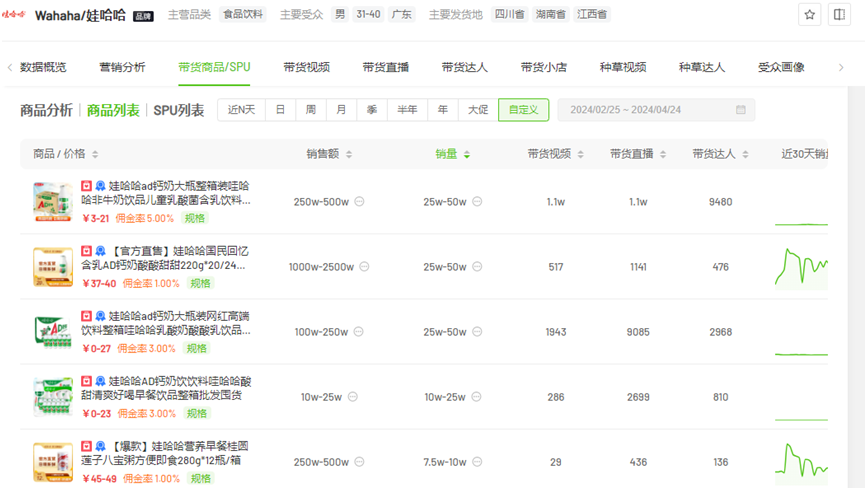Open the calendar icon in date range field

(740, 110)
